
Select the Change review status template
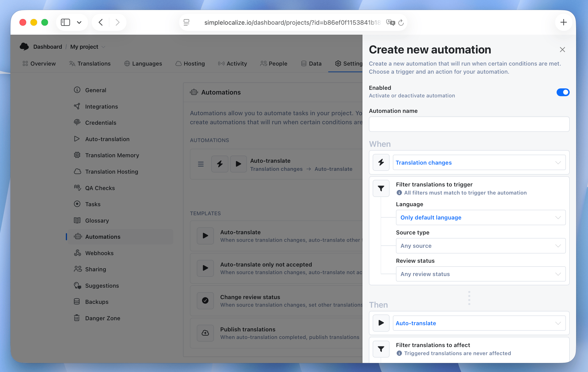pos(276,300)
